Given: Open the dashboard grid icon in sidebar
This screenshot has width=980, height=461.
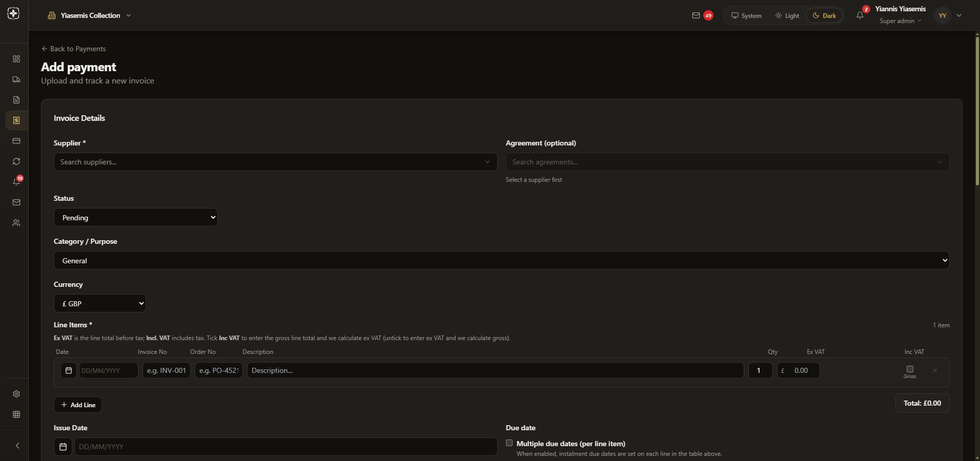Looking at the screenshot, I should (x=16, y=59).
